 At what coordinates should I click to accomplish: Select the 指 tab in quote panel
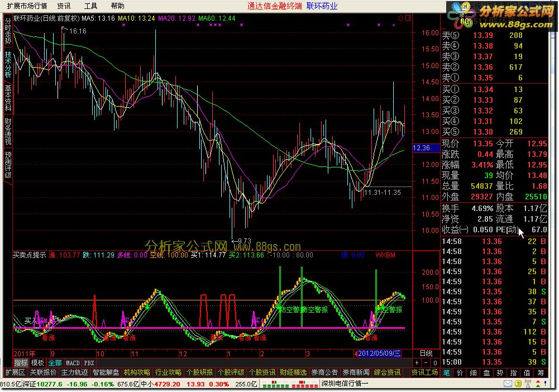(513, 373)
